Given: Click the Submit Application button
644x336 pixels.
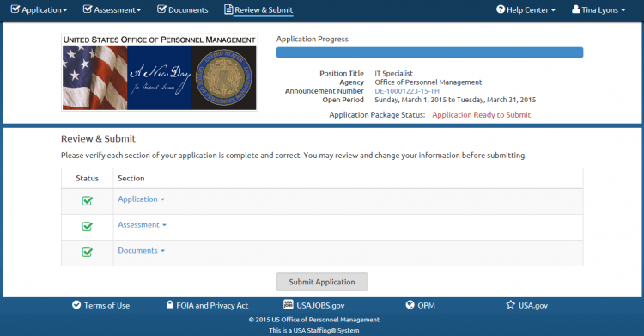Looking at the screenshot, I should click(x=322, y=282).
